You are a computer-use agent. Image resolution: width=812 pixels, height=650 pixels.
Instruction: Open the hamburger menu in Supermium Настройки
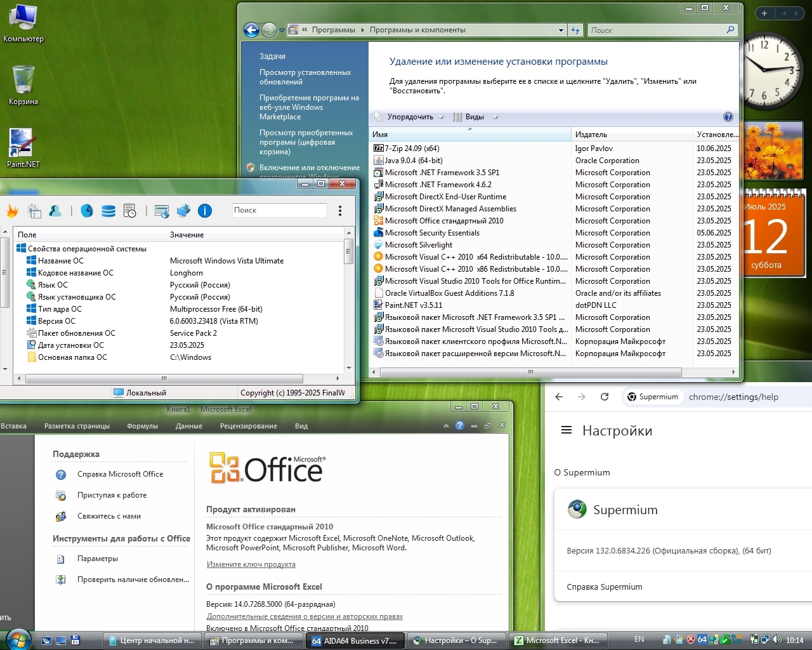click(x=566, y=430)
